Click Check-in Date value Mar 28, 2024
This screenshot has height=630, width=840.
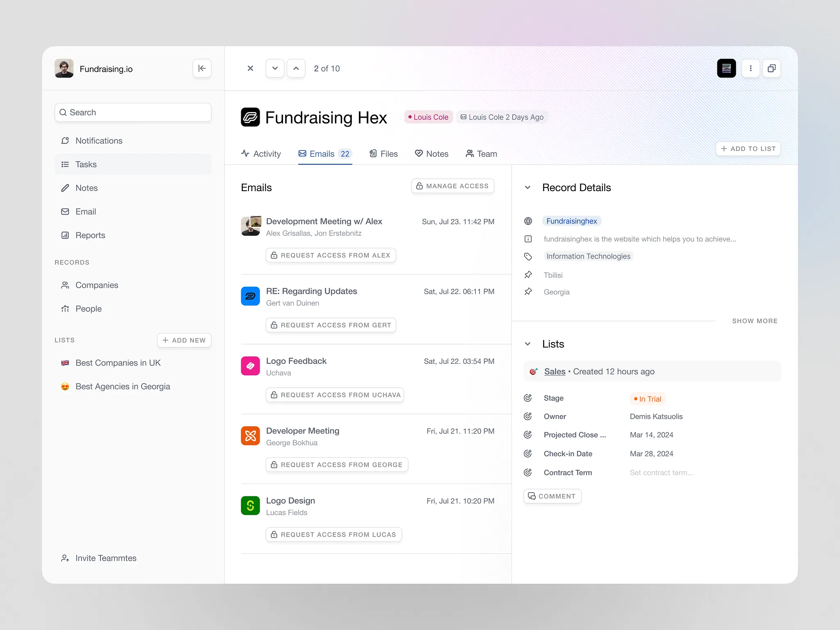click(x=651, y=454)
